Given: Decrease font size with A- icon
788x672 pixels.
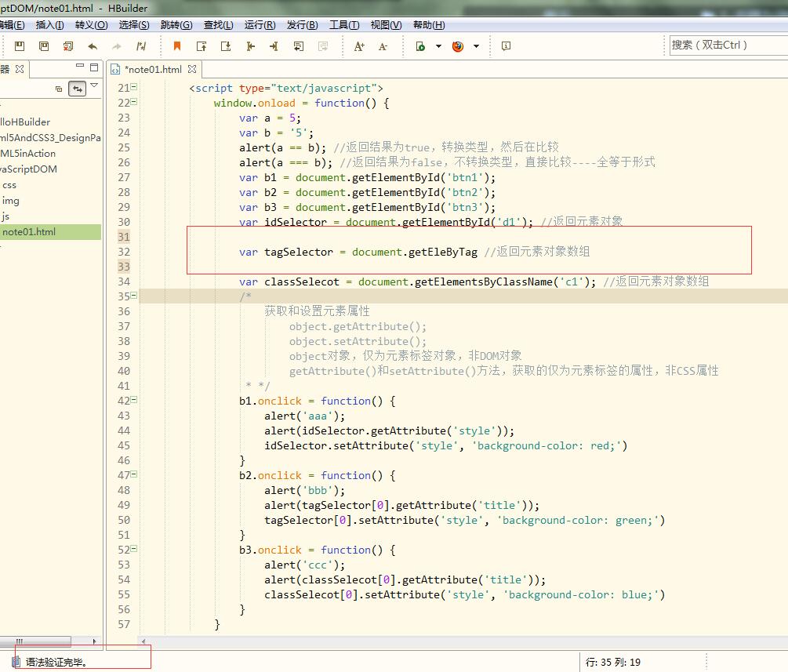Looking at the screenshot, I should (383, 46).
